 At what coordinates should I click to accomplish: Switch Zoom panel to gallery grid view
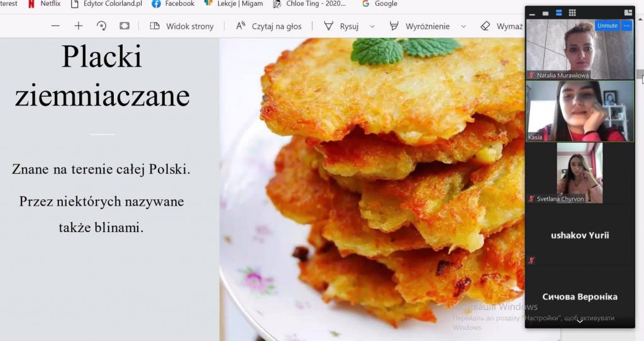click(572, 13)
